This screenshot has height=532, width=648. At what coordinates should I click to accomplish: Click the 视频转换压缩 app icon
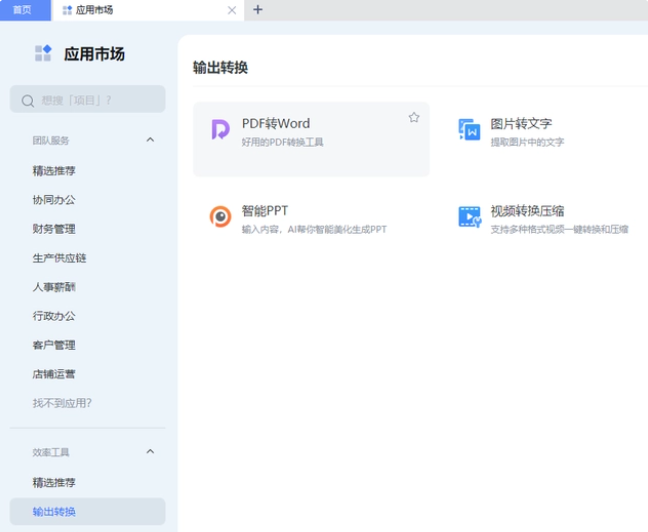pos(469,216)
